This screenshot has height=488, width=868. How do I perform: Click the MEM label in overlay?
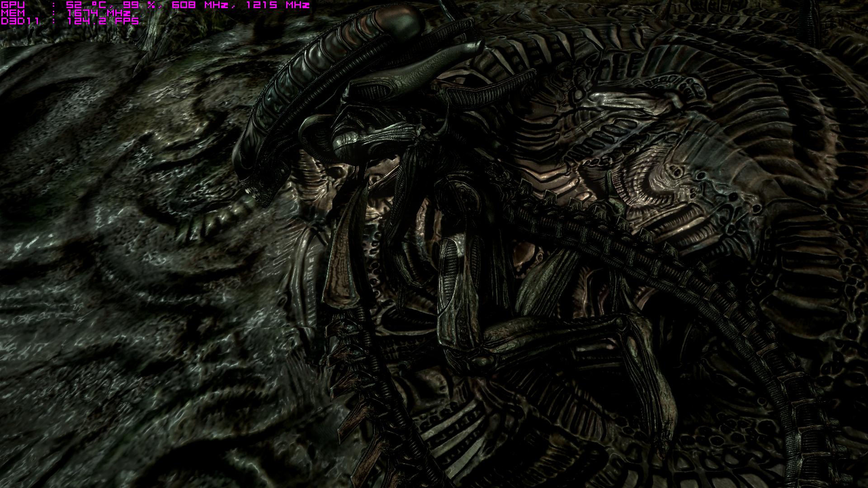[13, 13]
